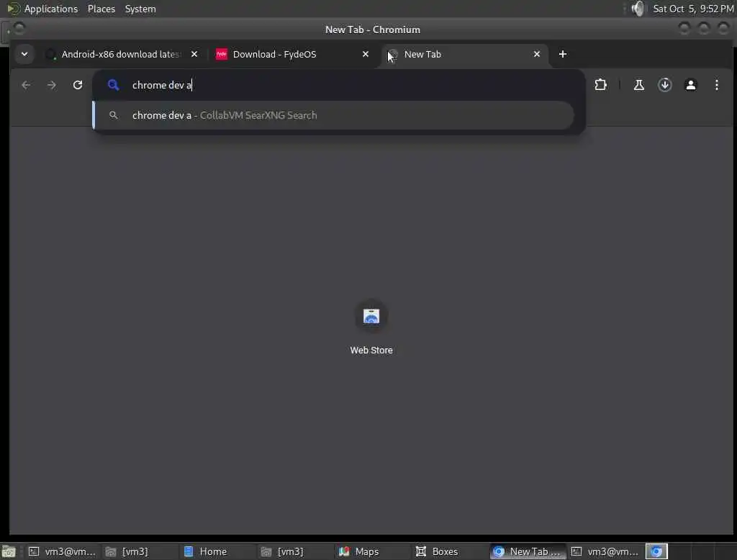Image resolution: width=737 pixels, height=560 pixels.
Task: Close the Android-x86 download tab
Action: click(x=194, y=54)
